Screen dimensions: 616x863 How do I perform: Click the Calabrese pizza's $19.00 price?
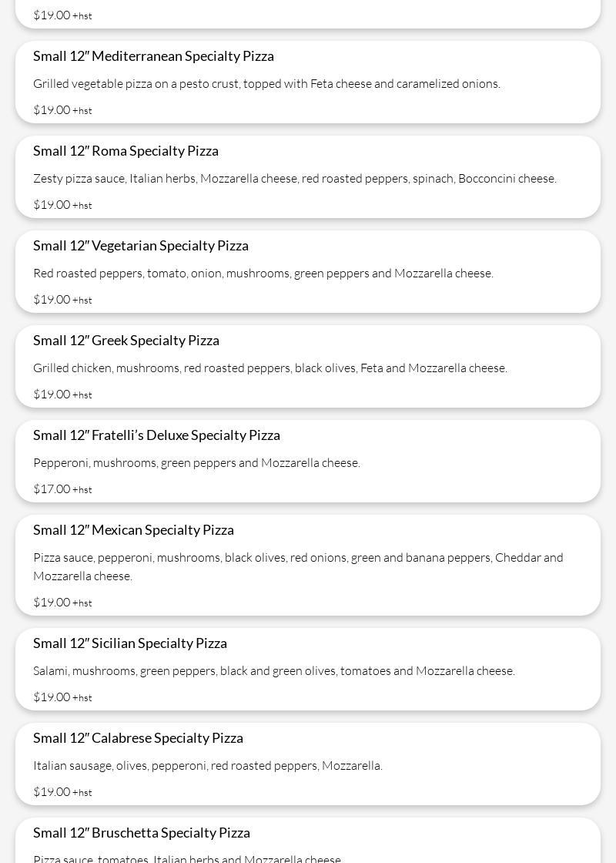(x=52, y=792)
